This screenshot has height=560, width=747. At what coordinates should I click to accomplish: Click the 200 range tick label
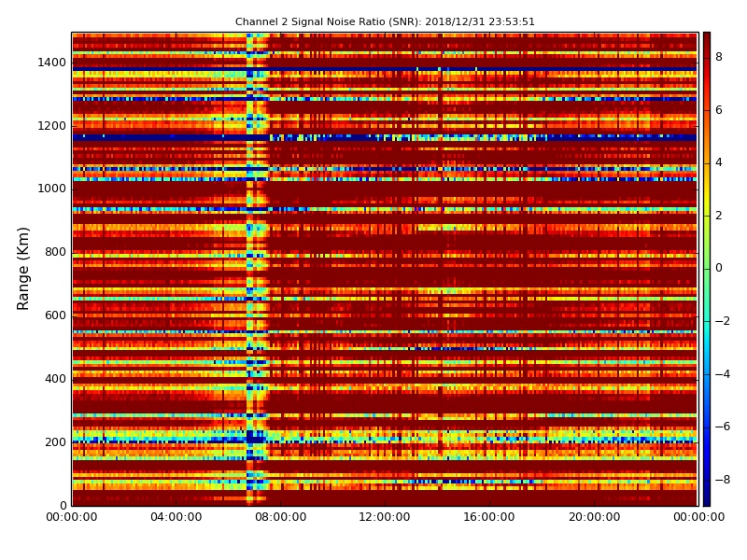(x=55, y=441)
